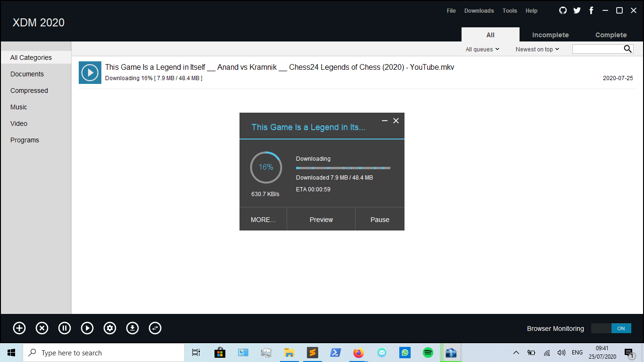Click Preview in the progress popup
This screenshot has width=644, height=362.
click(321, 219)
